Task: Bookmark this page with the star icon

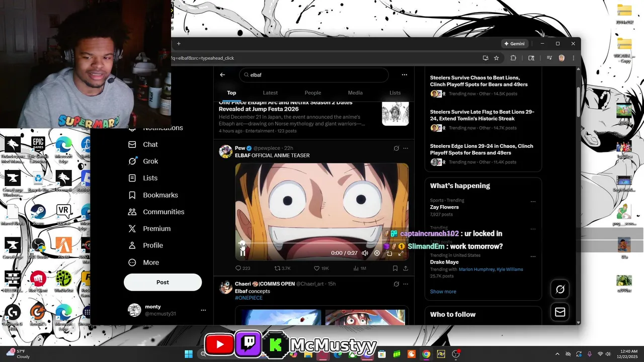Action: click(x=496, y=58)
